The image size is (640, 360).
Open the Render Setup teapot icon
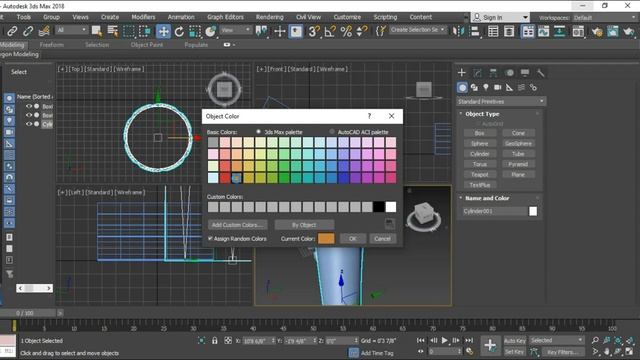pos(597,31)
